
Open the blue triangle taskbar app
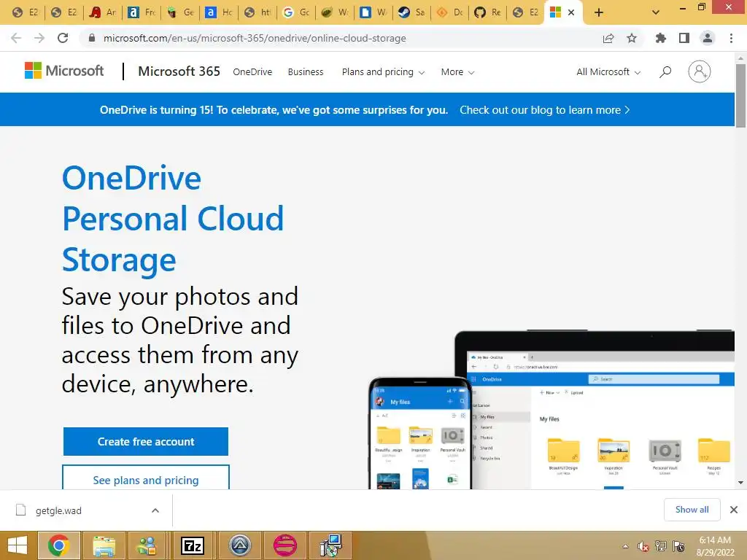[239, 545]
